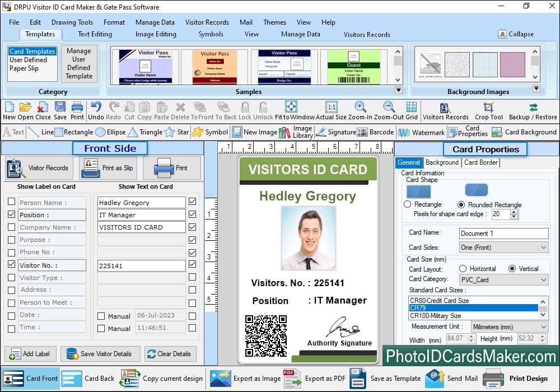Screen dimensions: 560x392
Task: Select the Ellipse drawing tool
Action: pyautogui.click(x=111, y=132)
